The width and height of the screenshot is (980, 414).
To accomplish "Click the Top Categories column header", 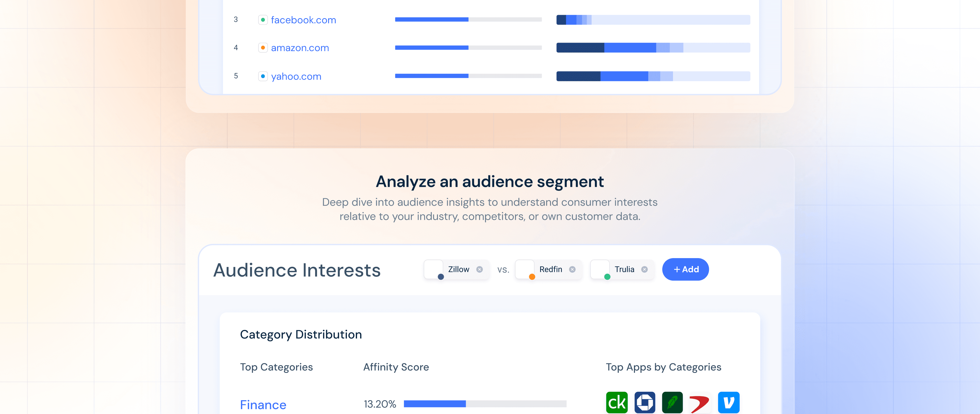I will coord(276,367).
